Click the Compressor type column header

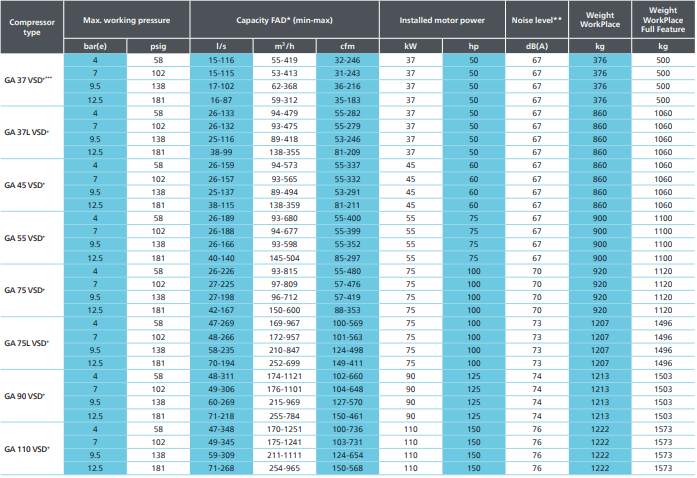coord(32,27)
